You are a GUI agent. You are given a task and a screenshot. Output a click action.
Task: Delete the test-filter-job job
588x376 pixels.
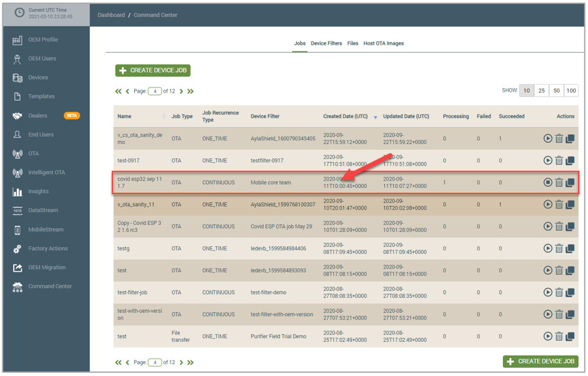(x=559, y=292)
